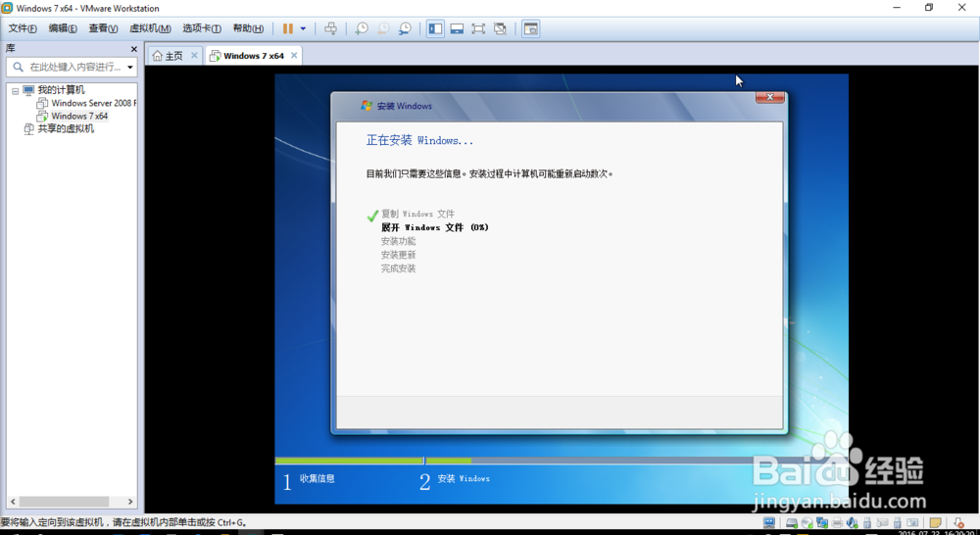Select Windows Server 2008 virtual machine
The height and width of the screenshot is (535, 980).
93,103
